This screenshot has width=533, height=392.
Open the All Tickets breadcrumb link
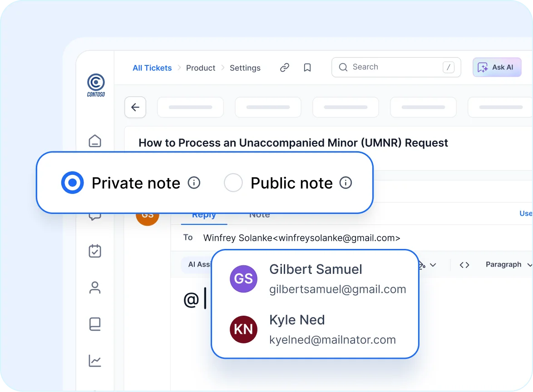pyautogui.click(x=152, y=68)
